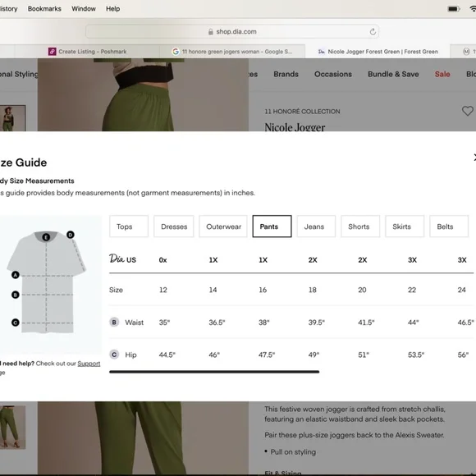Click the waist value 36.5" for size 14
Screen dimensions: 476x476
217,323
